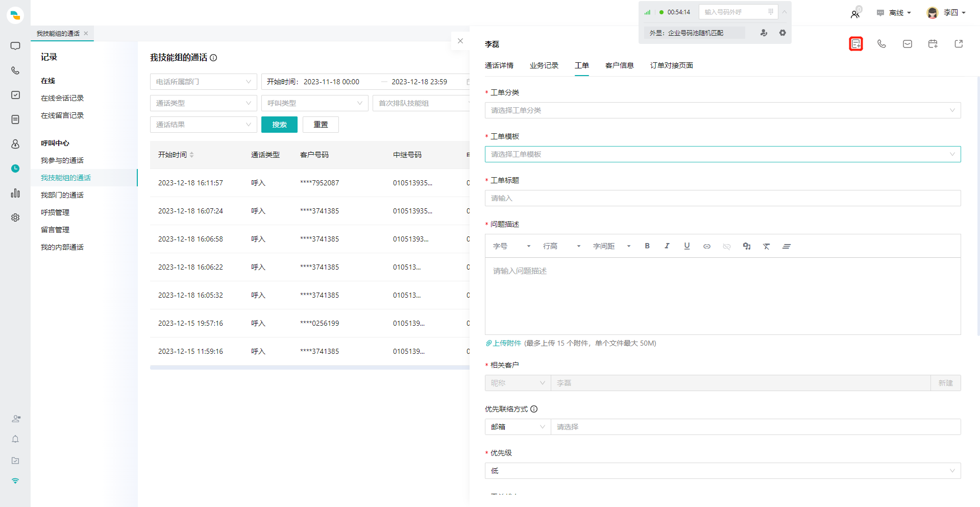The height and width of the screenshot is (507, 980).
Task: Open the 工单分类 dropdown
Action: point(723,110)
